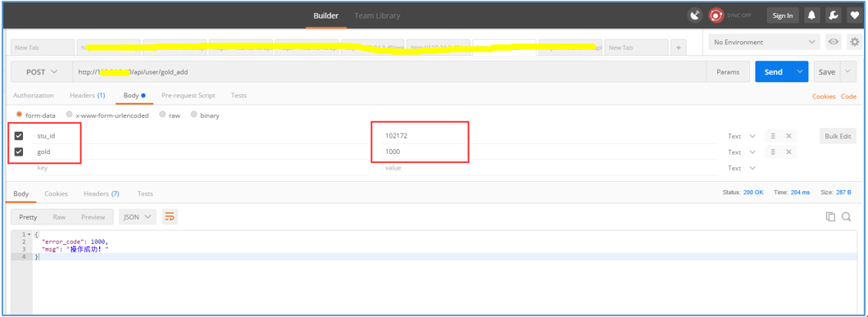Open the response Headers (7) tab

102,193
